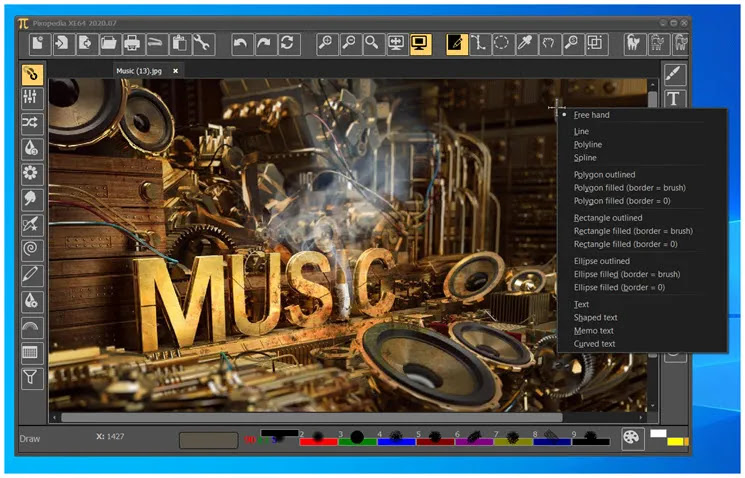Toggle the highlighted pencil draw mode icon
This screenshot has width=745, height=478.
click(457, 44)
